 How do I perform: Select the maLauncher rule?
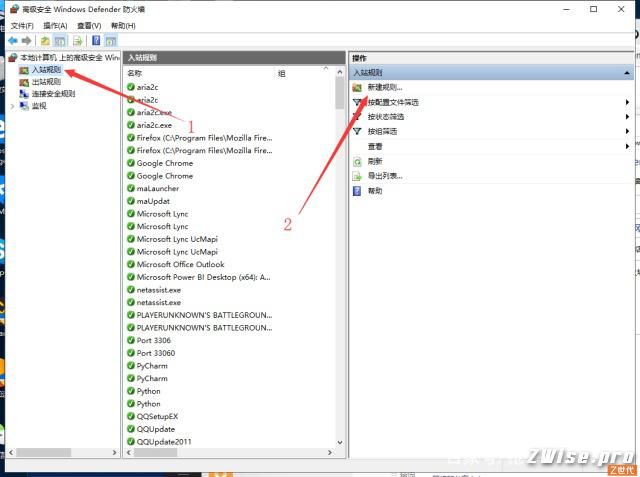pyautogui.click(x=158, y=189)
